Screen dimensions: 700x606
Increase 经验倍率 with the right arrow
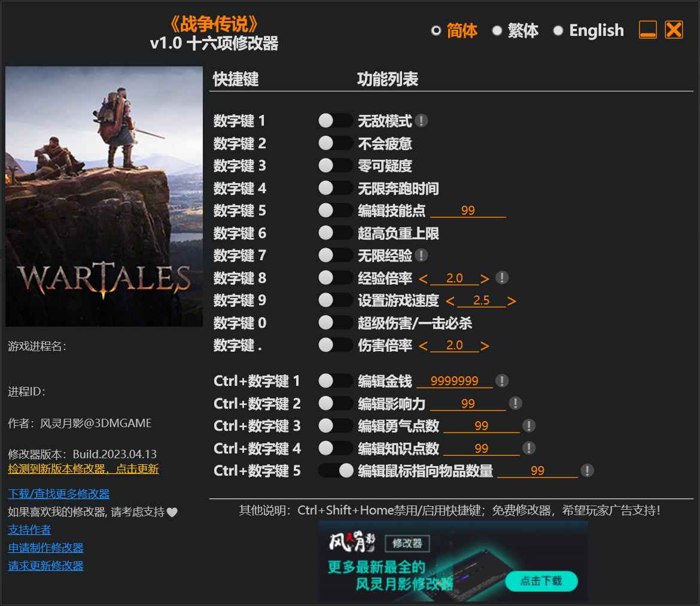point(485,279)
